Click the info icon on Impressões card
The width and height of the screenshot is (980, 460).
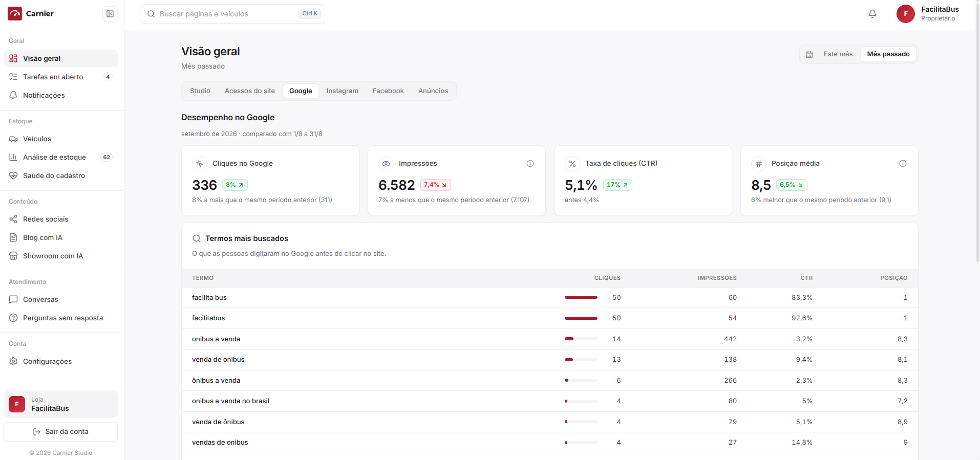530,164
